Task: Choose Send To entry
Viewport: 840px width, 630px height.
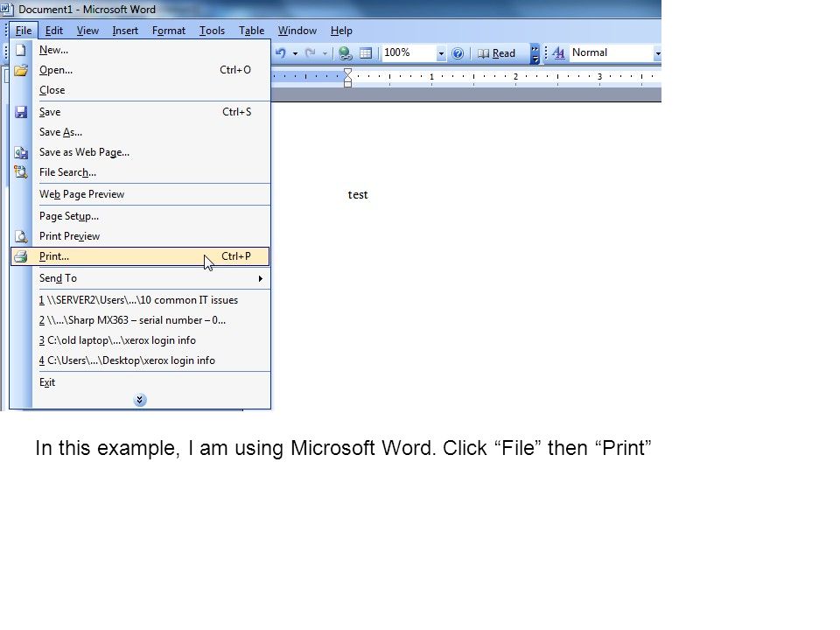Action: pos(140,278)
